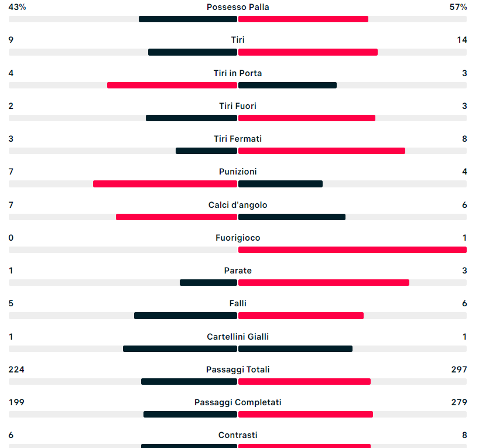The height and width of the screenshot is (448, 479).
Task: Select the Tiri stat label
Action: [x=238, y=40]
